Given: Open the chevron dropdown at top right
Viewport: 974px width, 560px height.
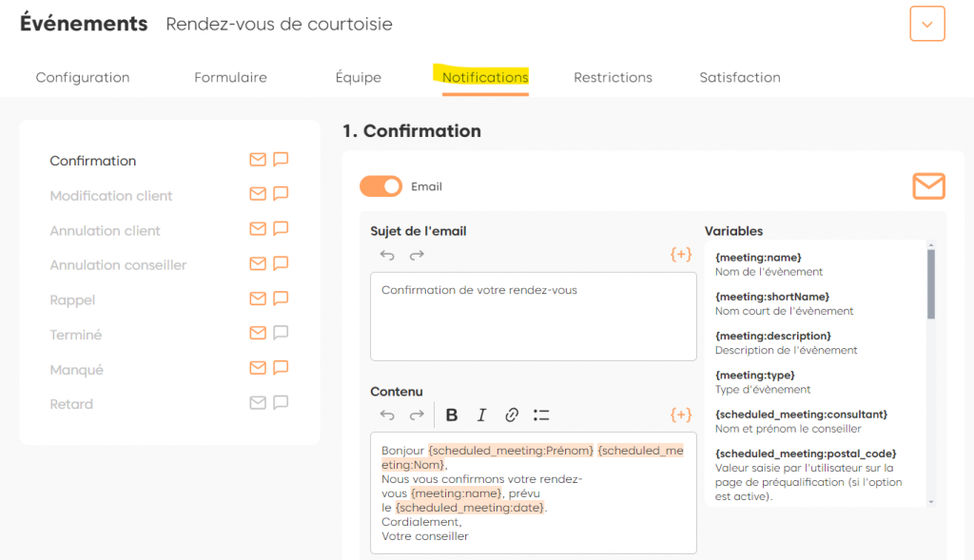Looking at the screenshot, I should tap(927, 24).
